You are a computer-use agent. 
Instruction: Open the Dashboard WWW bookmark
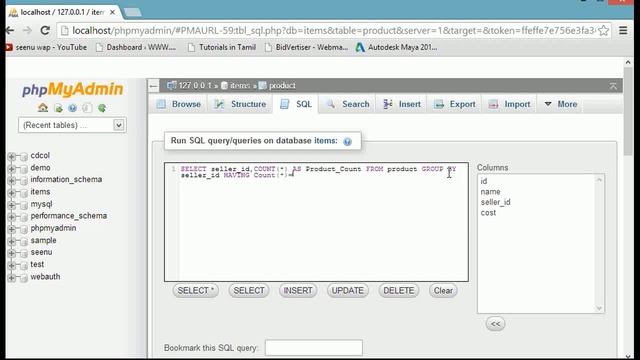click(136, 47)
